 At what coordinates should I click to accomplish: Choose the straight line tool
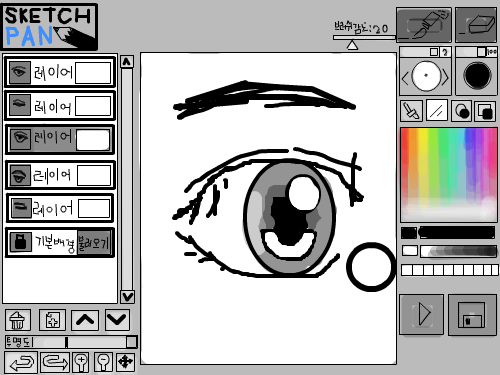click(436, 111)
